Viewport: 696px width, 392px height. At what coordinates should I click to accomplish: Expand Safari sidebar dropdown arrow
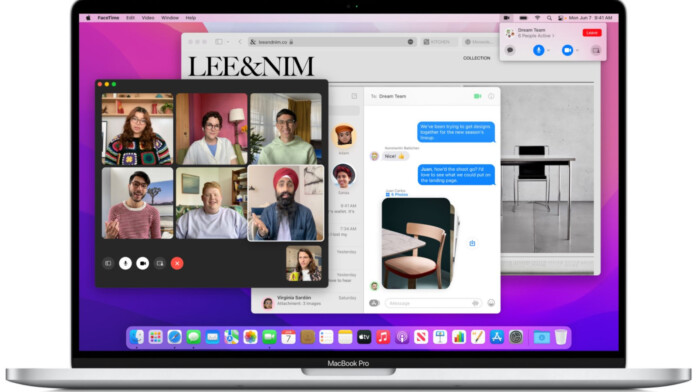228,42
